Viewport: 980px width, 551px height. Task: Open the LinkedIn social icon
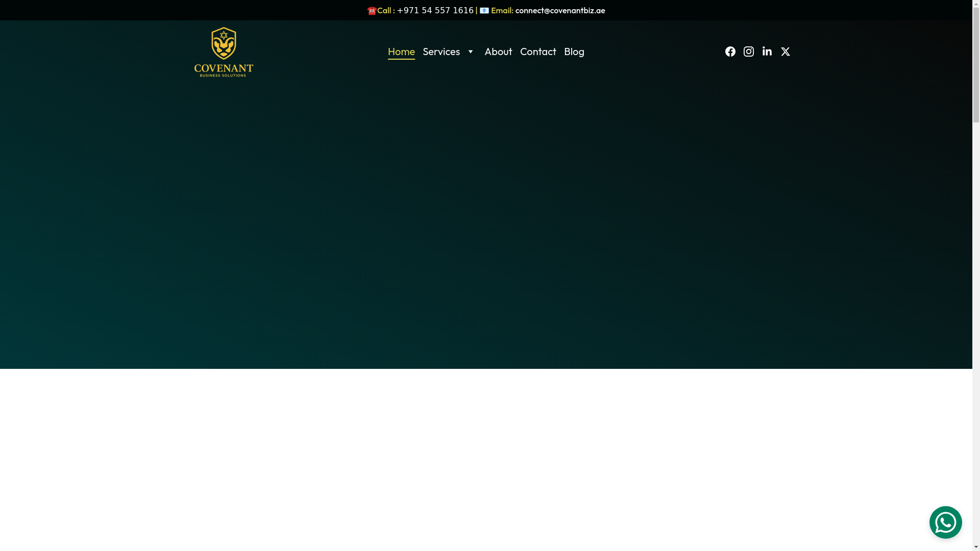767,52
